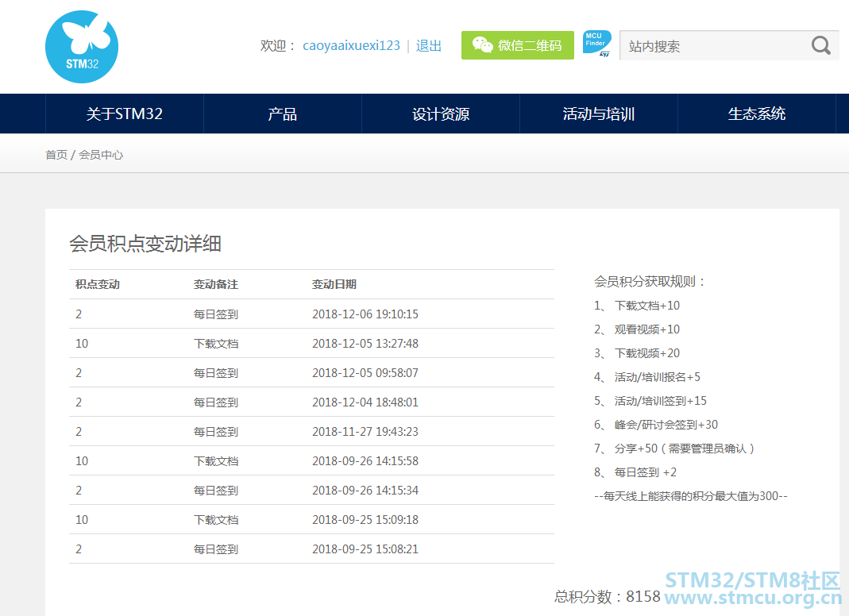The width and height of the screenshot is (849, 616).
Task: Click the search magnifier icon
Action: pyautogui.click(x=820, y=45)
